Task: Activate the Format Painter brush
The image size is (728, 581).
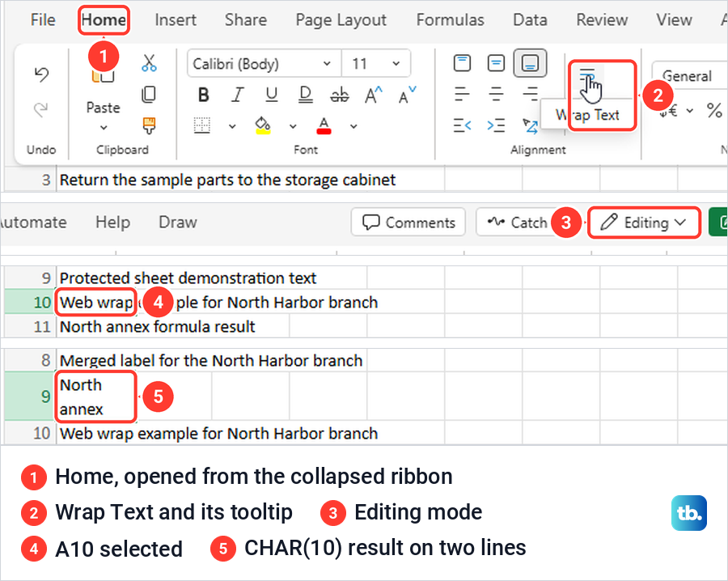Action: click(149, 125)
